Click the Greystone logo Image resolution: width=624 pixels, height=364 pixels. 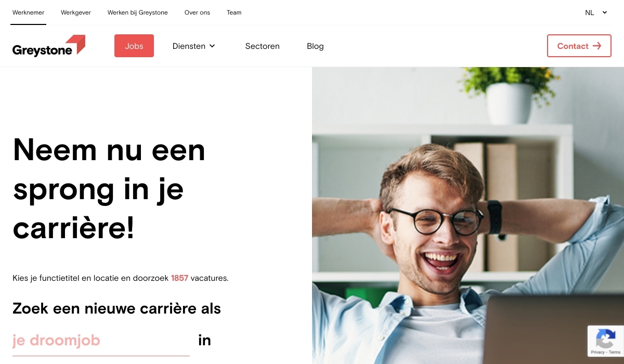tap(49, 46)
